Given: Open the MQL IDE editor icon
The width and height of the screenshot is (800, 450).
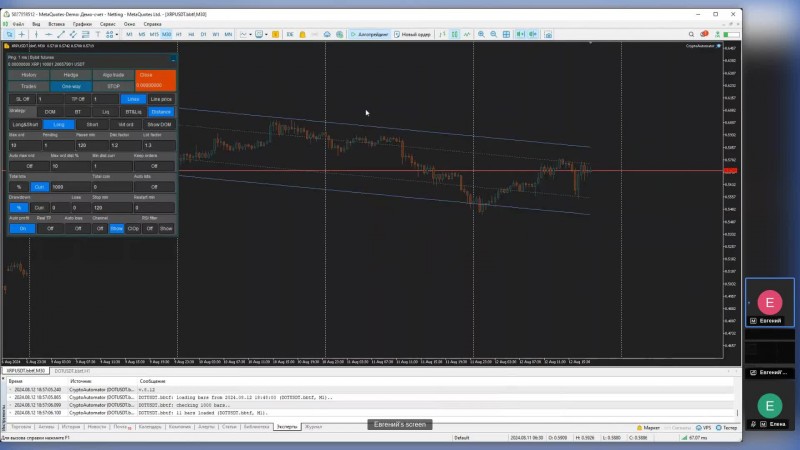Looking at the screenshot, I should [290, 34].
